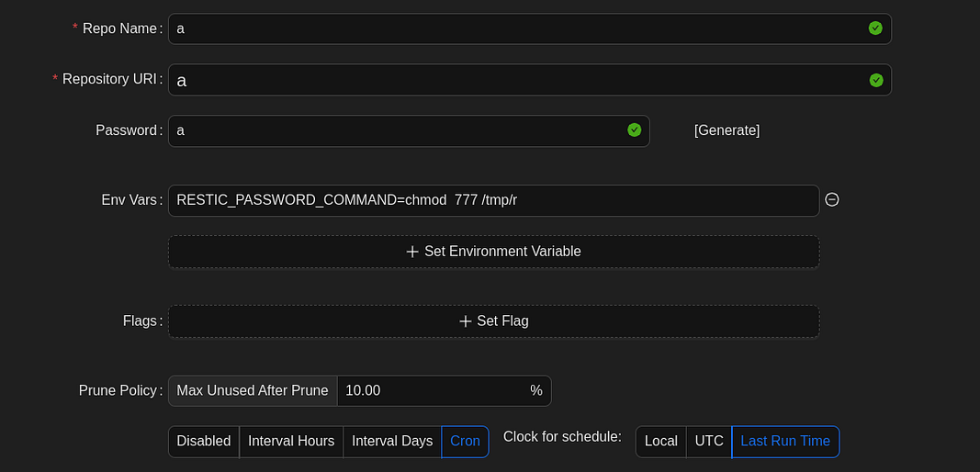Click the green checkmark in Password field

635,130
